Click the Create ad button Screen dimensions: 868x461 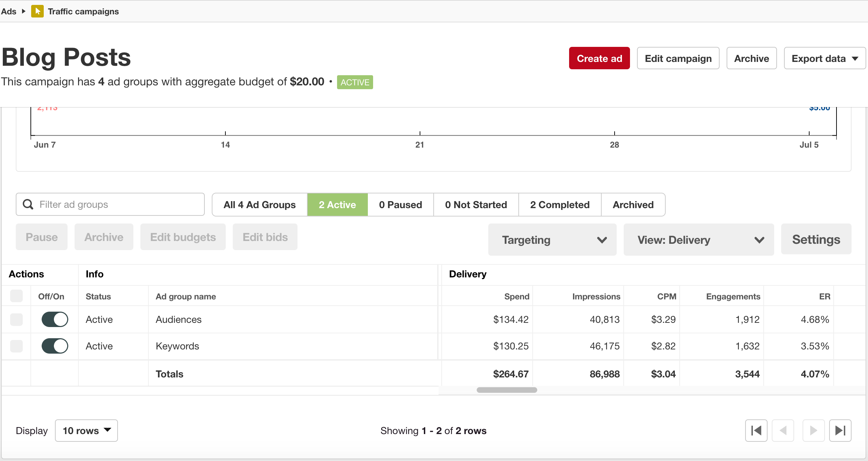(x=599, y=58)
